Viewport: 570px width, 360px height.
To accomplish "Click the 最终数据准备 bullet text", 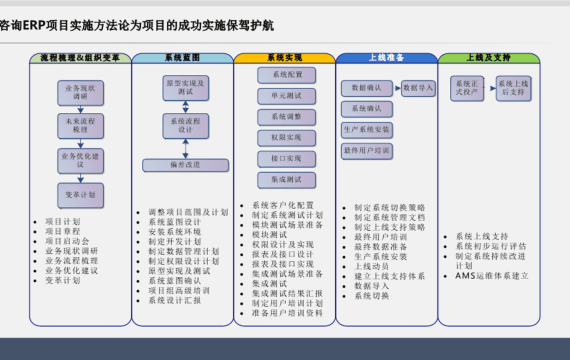I will (381, 247).
